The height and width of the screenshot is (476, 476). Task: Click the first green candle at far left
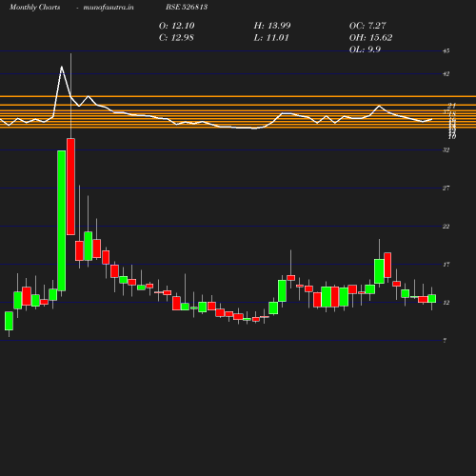point(9,321)
